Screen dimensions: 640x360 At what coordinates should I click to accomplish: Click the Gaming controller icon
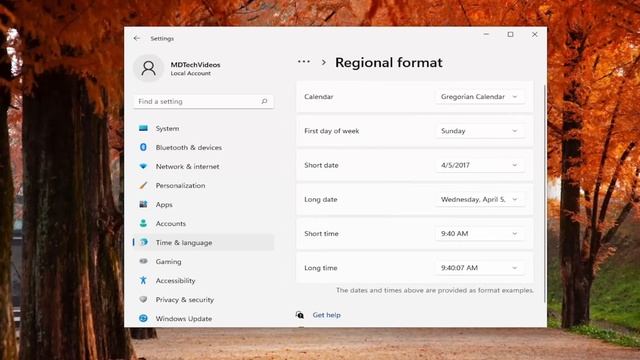pyautogui.click(x=143, y=261)
